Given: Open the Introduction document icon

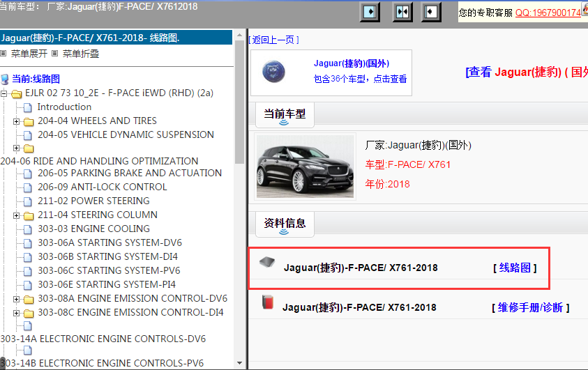Looking at the screenshot, I should tap(28, 108).
